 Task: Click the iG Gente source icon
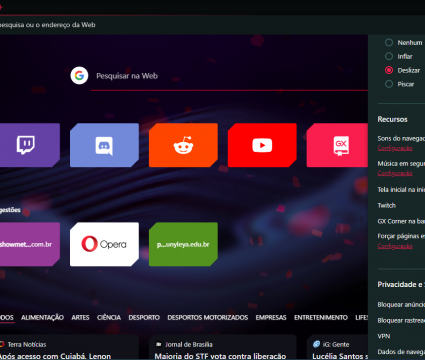point(316,344)
